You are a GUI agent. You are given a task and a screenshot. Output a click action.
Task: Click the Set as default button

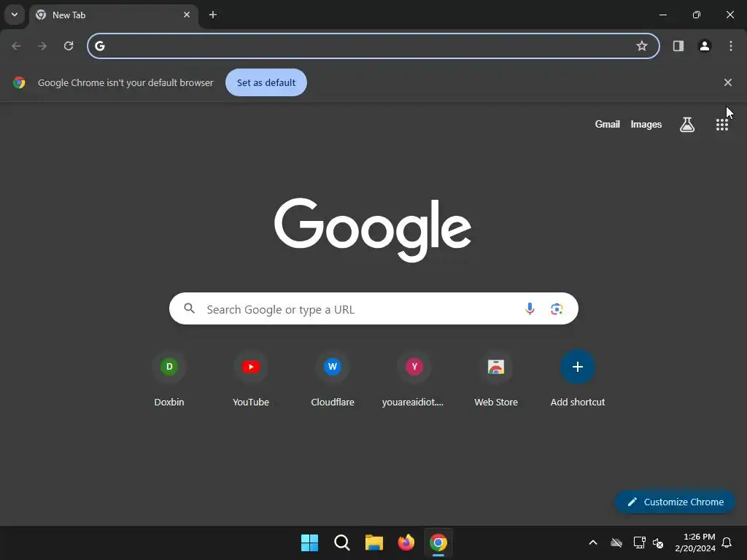pyautogui.click(x=266, y=82)
